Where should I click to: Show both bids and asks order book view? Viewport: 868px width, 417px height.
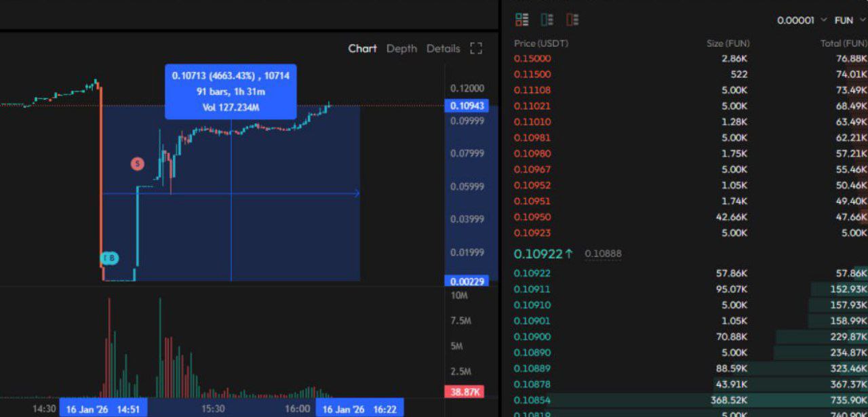(x=521, y=20)
